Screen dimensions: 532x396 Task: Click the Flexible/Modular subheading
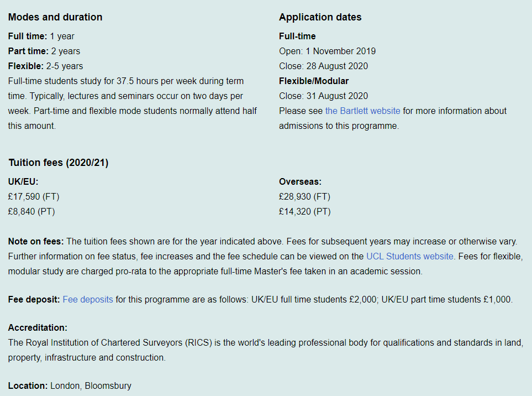click(314, 81)
